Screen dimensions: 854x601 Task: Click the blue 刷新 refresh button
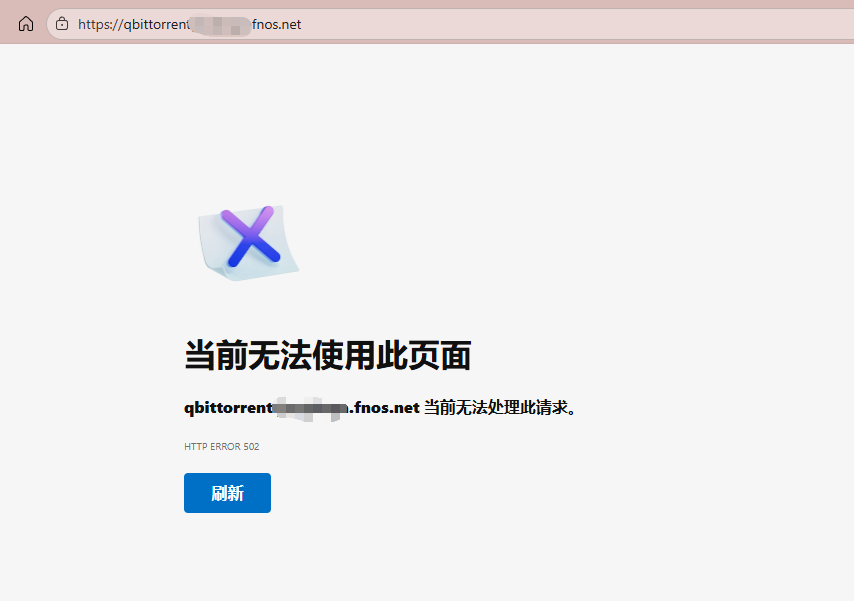[227, 493]
